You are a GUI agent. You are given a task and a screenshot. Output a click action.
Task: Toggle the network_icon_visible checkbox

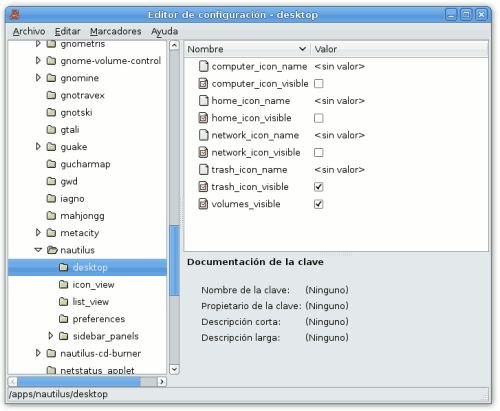click(319, 152)
